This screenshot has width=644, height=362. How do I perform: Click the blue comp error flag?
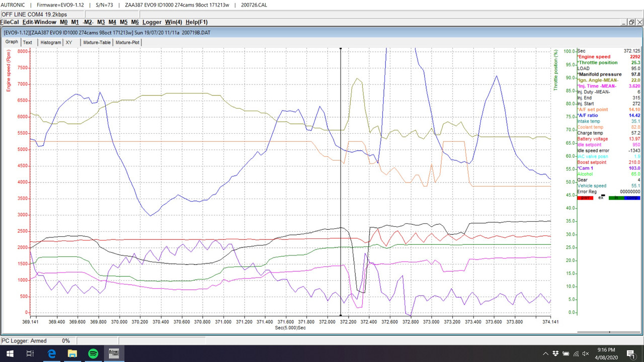coord(632,198)
